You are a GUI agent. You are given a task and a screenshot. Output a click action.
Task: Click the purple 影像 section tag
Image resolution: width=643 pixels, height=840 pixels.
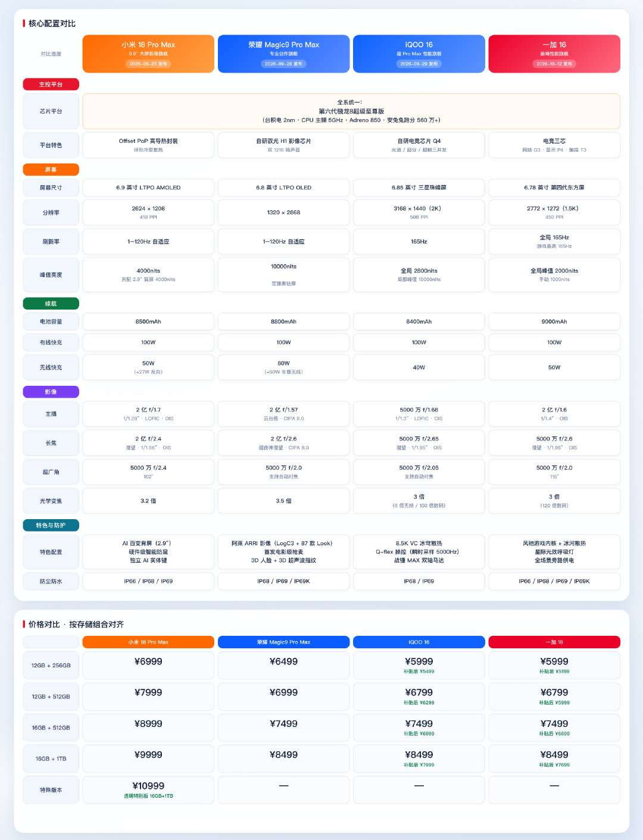pos(51,392)
